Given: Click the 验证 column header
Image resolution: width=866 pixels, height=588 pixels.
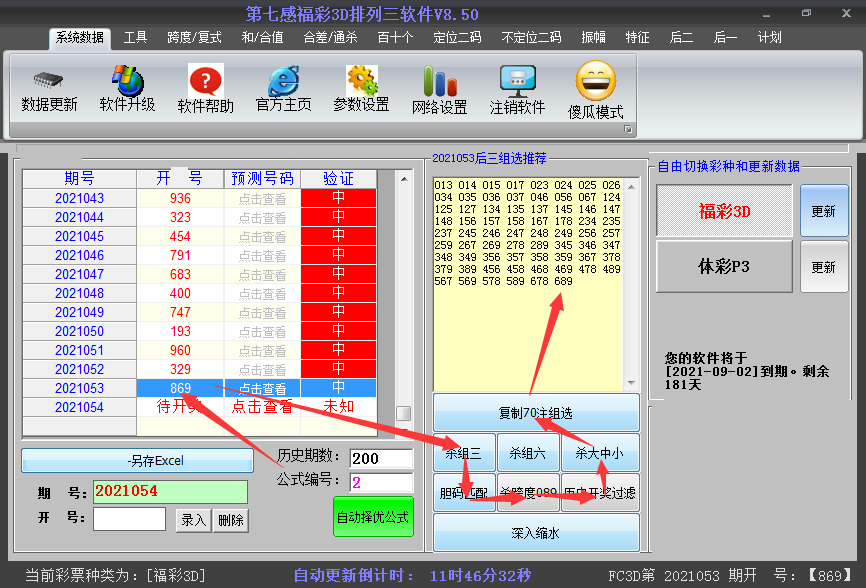Looking at the screenshot, I should tap(339, 178).
